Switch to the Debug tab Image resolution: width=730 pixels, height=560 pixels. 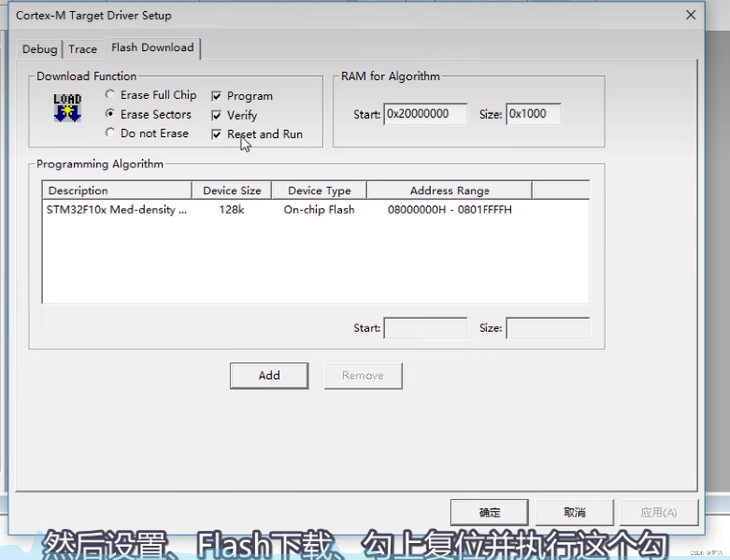point(40,49)
